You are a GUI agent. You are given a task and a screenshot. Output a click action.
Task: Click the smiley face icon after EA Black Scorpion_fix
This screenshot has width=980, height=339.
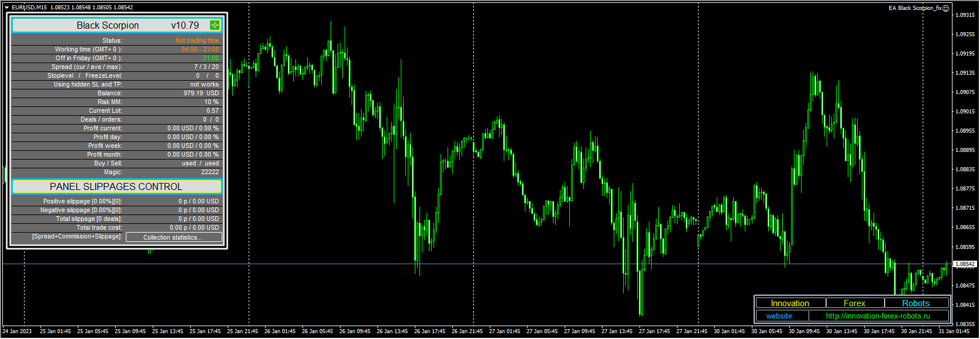[x=946, y=8]
